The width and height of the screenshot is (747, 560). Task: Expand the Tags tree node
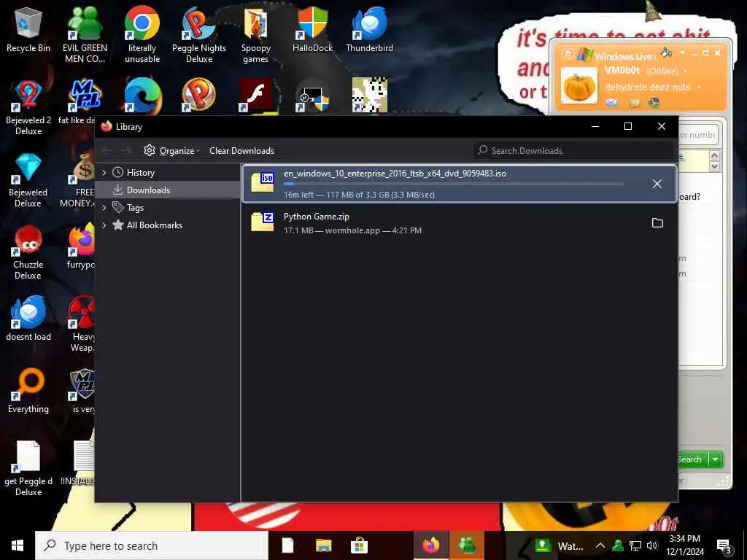[x=104, y=208]
